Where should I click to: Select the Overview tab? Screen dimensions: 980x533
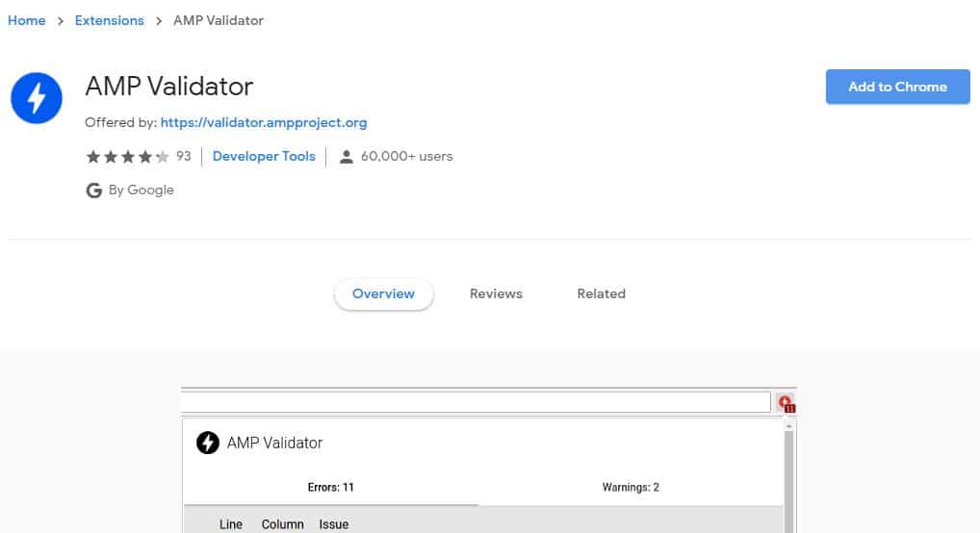pyautogui.click(x=383, y=293)
